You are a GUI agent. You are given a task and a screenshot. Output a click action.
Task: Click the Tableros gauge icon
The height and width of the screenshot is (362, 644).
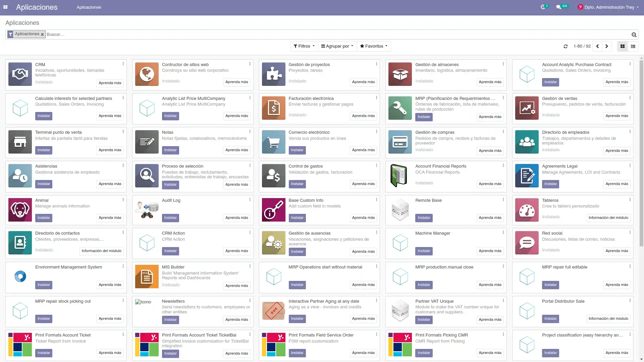pyautogui.click(x=527, y=210)
